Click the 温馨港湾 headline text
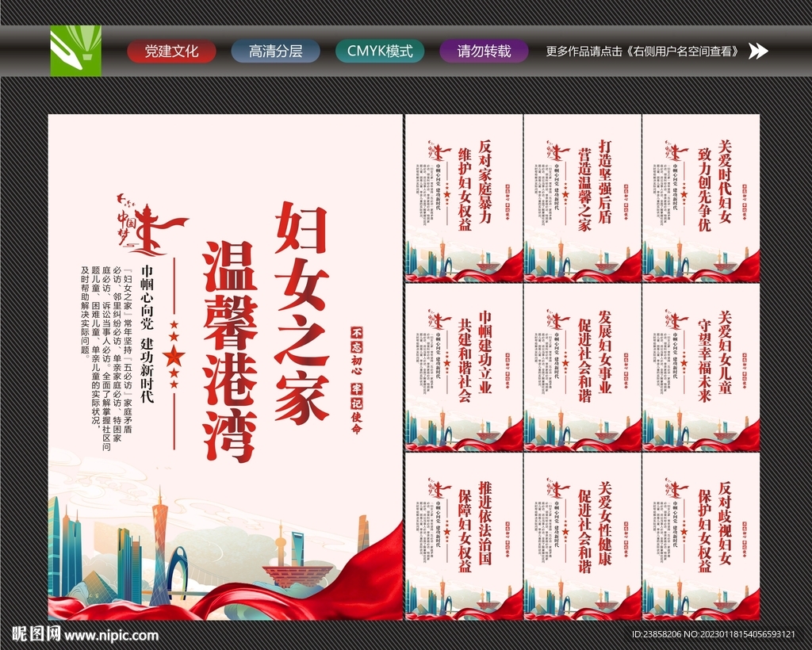812x650 pixels. (x=231, y=351)
